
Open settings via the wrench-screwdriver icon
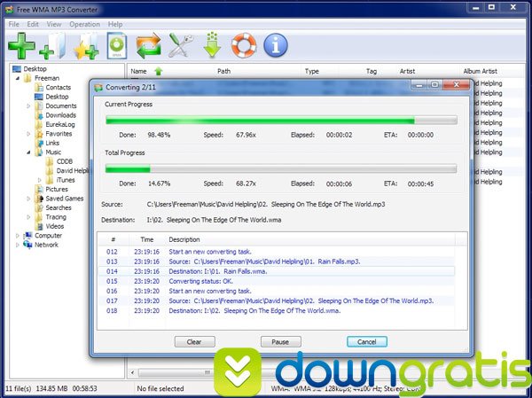tap(181, 45)
